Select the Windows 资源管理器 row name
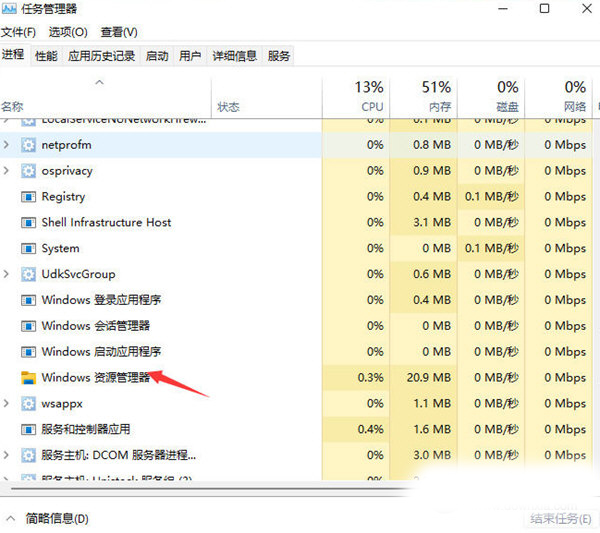This screenshot has height=533, width=600. tap(96, 378)
